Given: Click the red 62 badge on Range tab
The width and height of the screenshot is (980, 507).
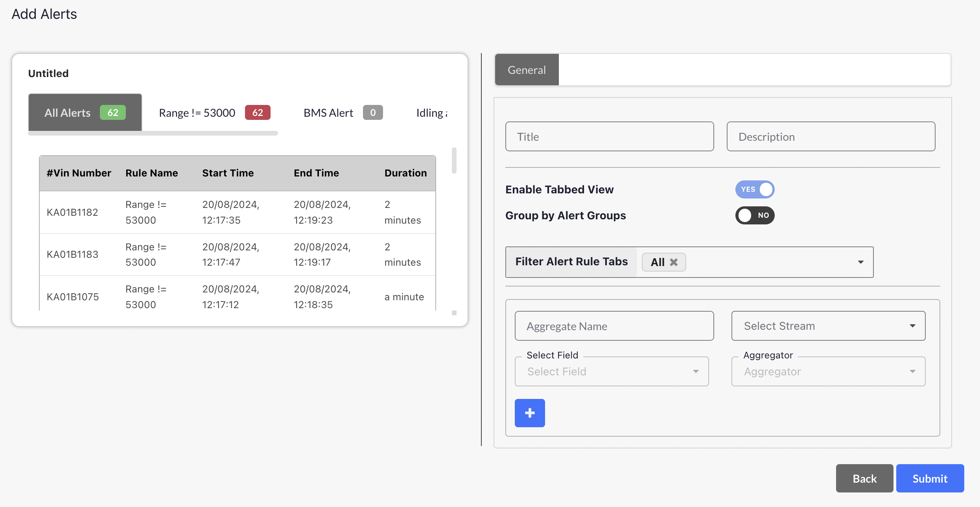Looking at the screenshot, I should [x=257, y=113].
